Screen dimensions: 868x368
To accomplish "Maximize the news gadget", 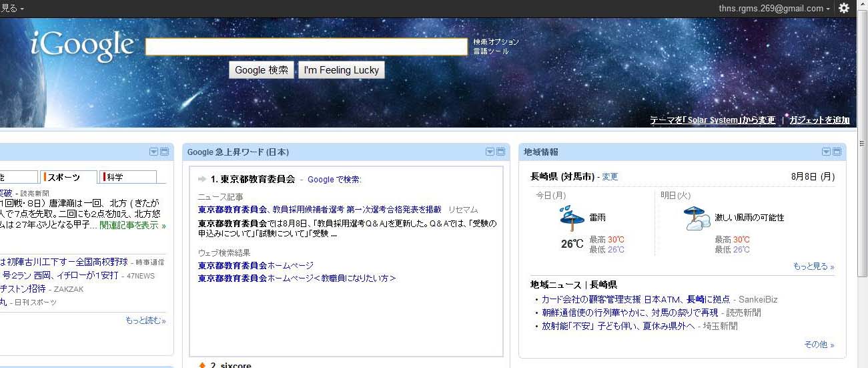I will pos(165,152).
